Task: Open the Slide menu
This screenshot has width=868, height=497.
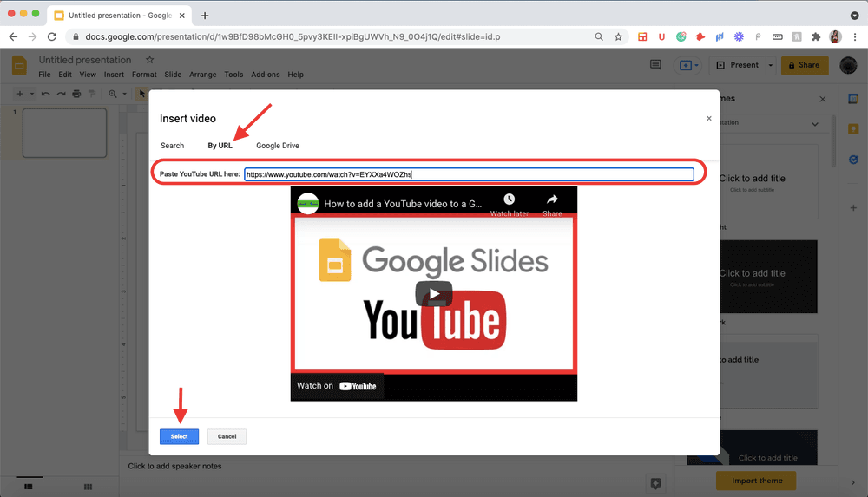Action: [173, 75]
